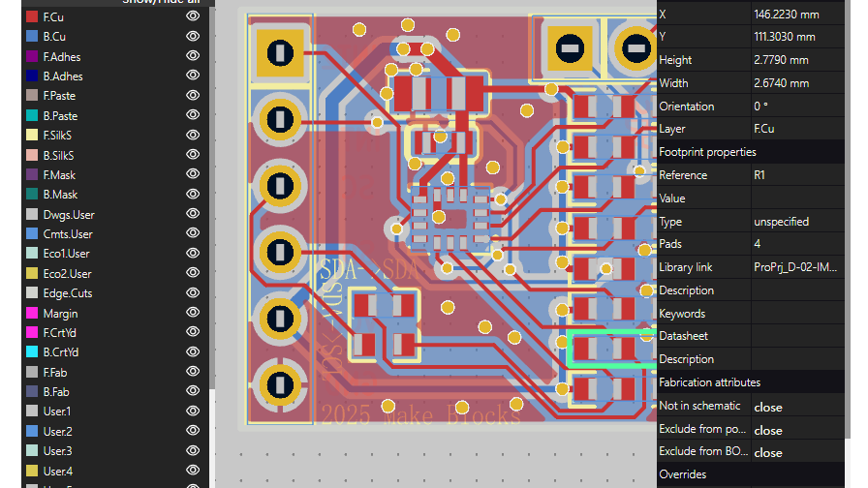Viewport: 868px width, 488px height.
Task: Select the B.Adhes layer name
Action: click(63, 76)
